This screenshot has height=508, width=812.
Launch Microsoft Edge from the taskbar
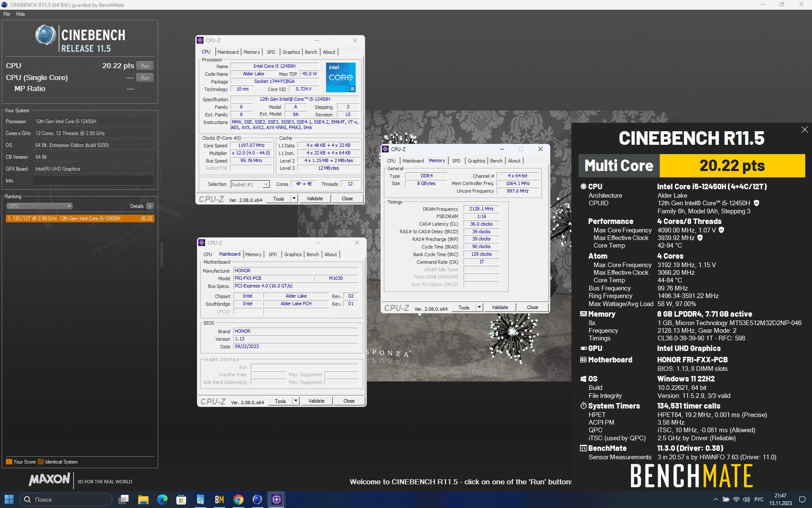tap(162, 500)
